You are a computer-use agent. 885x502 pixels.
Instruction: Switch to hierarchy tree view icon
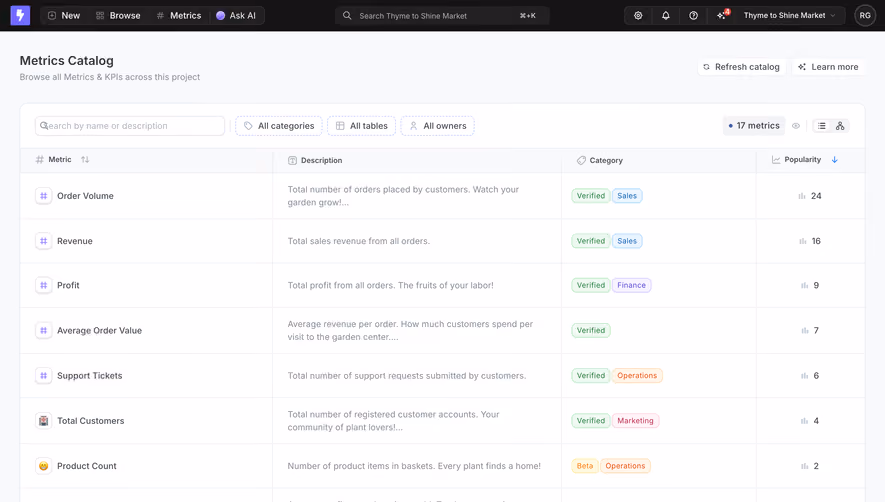[840, 125]
